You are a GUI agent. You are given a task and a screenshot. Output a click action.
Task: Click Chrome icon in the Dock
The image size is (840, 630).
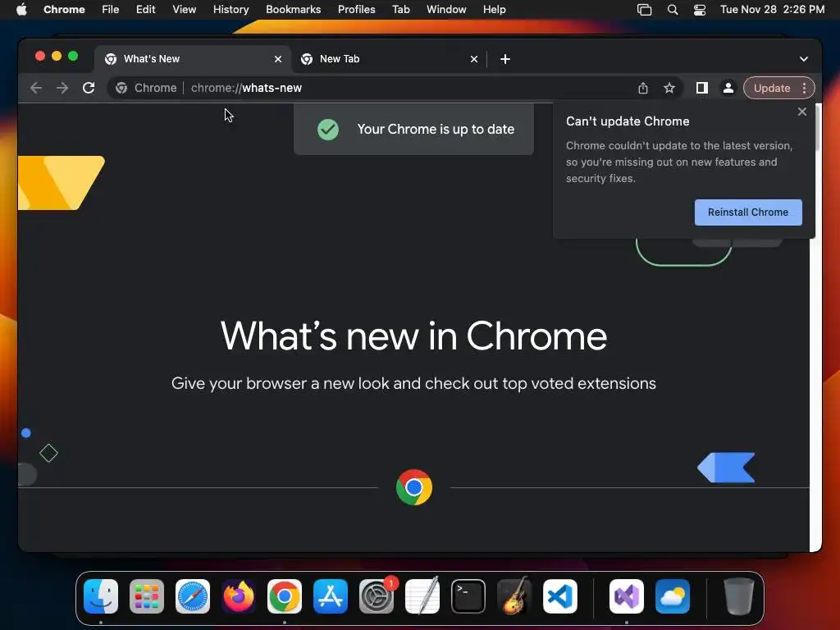285,596
